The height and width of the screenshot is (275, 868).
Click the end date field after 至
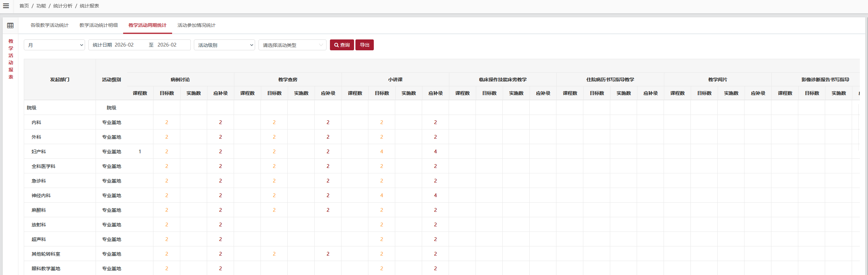167,45
